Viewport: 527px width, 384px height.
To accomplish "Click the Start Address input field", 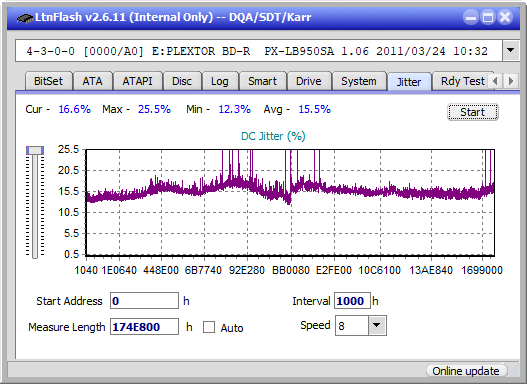I will (x=144, y=300).
